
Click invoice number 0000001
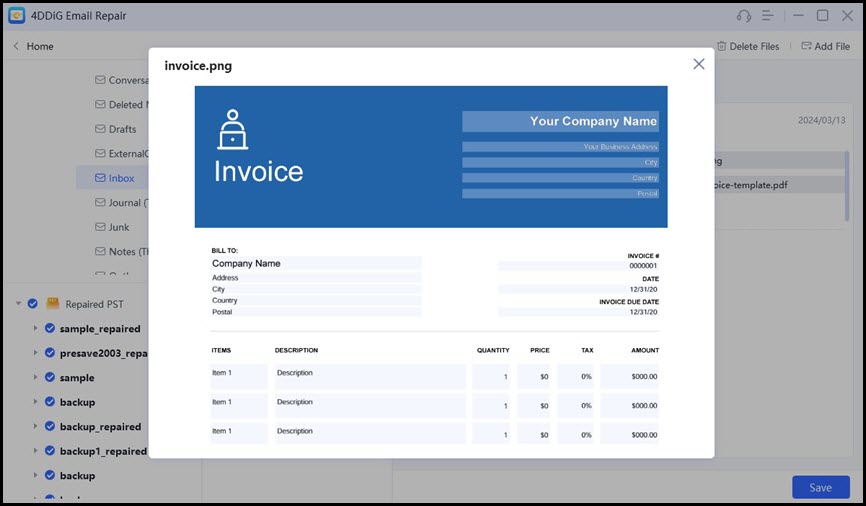[x=643, y=266]
